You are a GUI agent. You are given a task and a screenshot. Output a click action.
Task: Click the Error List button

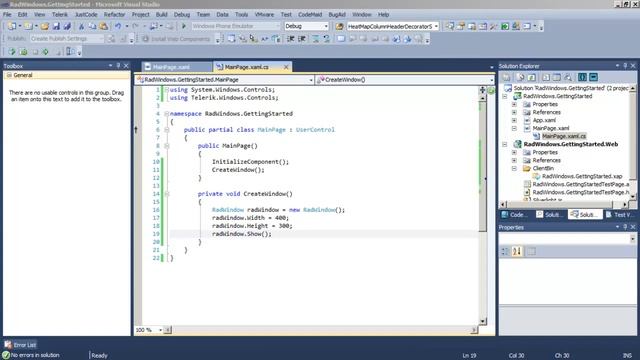20,345
